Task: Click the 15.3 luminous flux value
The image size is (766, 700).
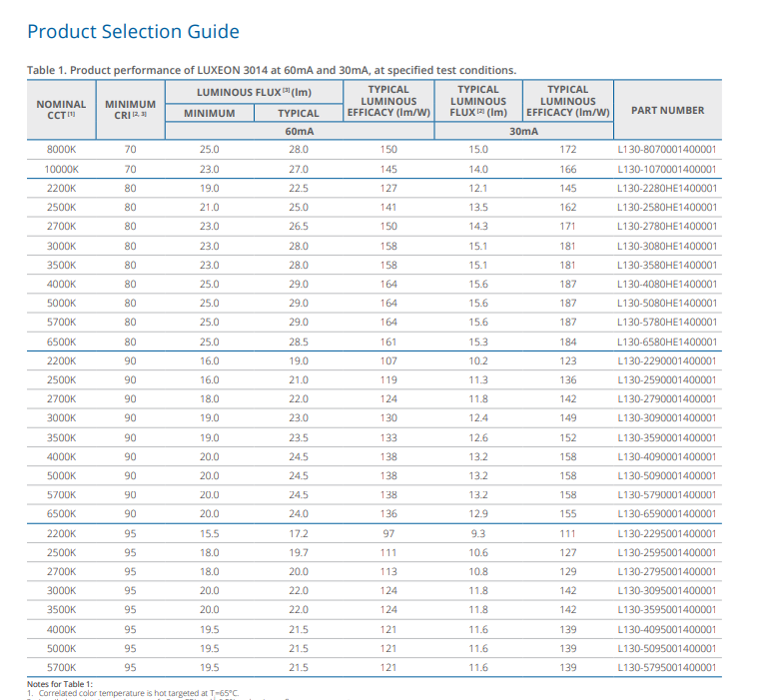Action: coord(478,342)
